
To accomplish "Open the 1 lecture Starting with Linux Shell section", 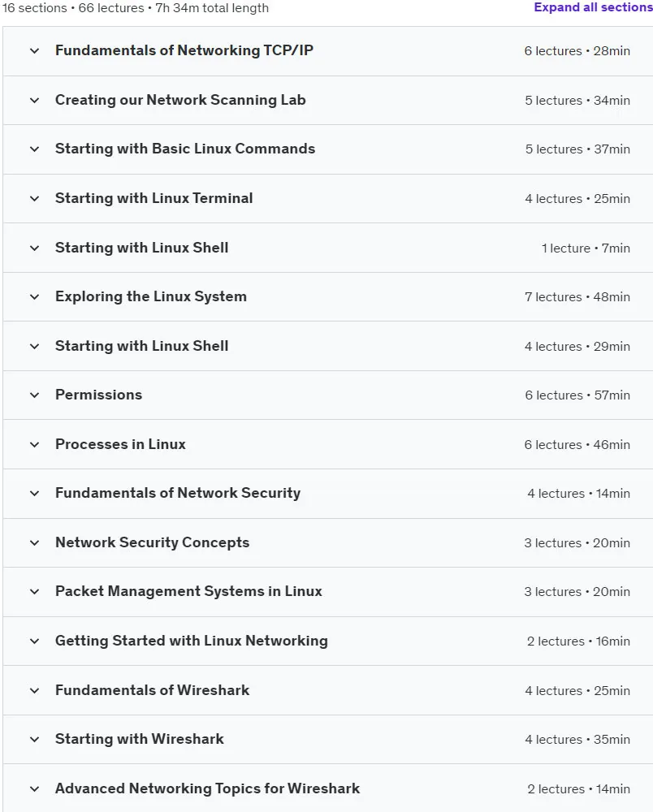I will click(328, 248).
